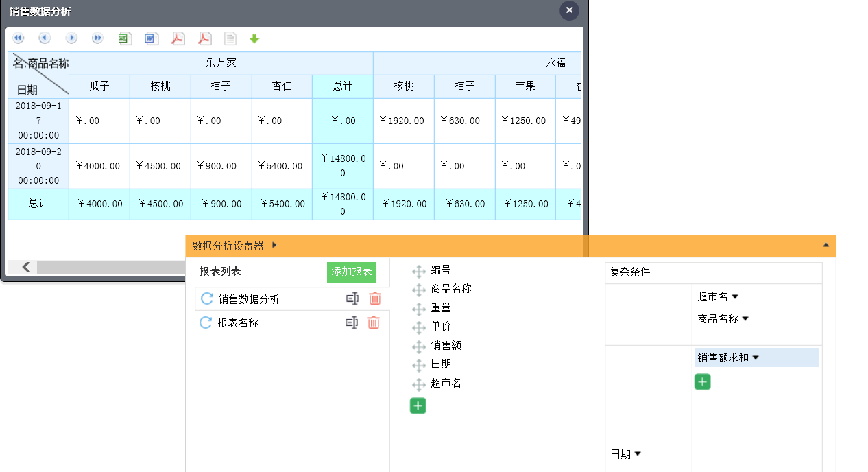Click the 添加报表 button
This screenshot has width=868, height=472.
coord(352,272)
